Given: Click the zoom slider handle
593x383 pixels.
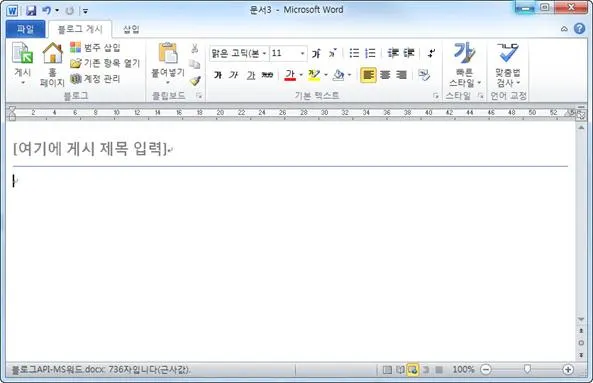Looking at the screenshot, I should click(x=527, y=369).
